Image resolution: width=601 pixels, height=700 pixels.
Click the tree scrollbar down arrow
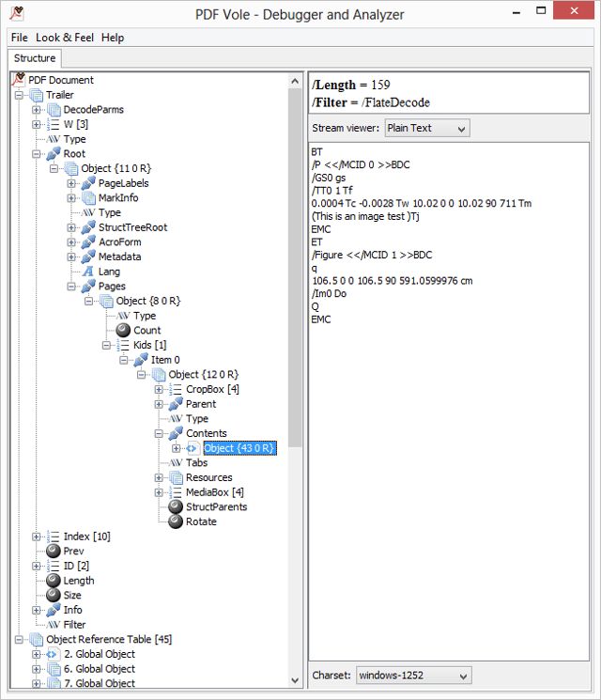click(295, 680)
